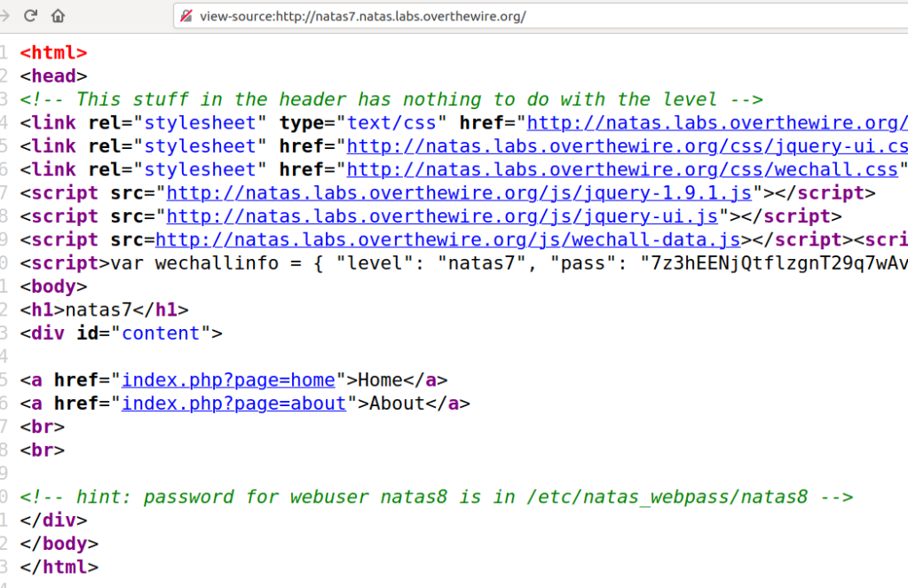This screenshot has height=588, width=908.
Task: Click the browser forward arrow
Action: (x=4, y=16)
